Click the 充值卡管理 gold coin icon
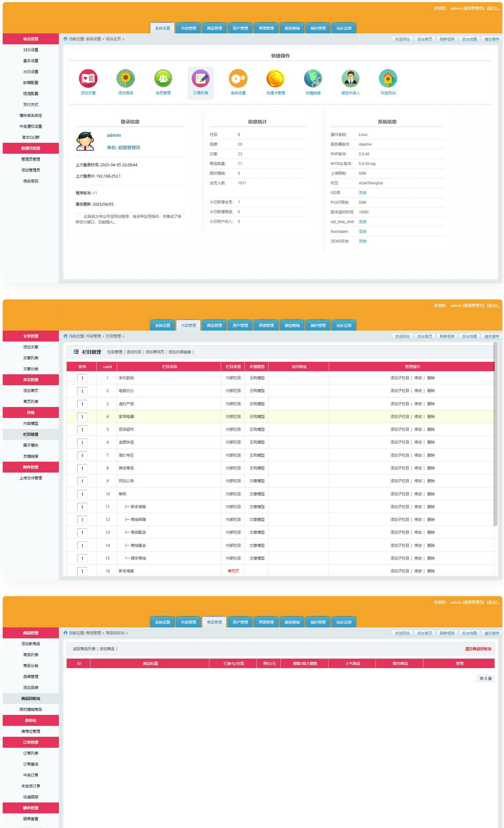Viewport: 504px width, 828px height. tap(275, 79)
